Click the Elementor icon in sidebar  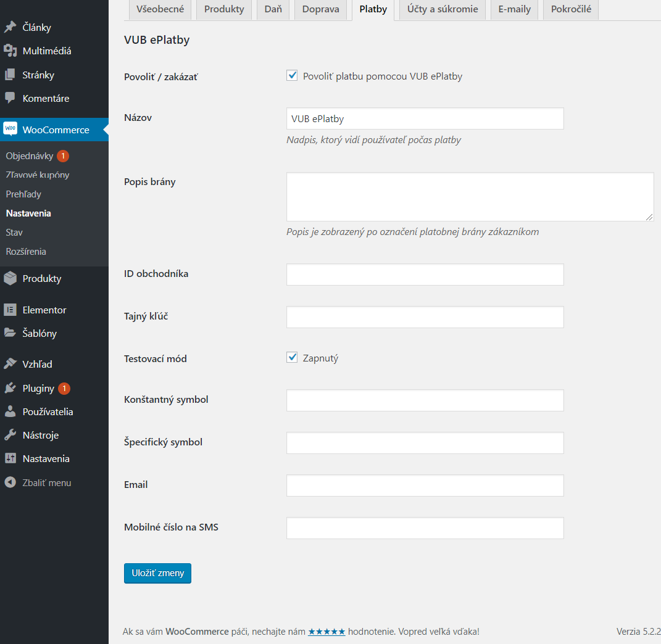pyautogui.click(x=10, y=310)
